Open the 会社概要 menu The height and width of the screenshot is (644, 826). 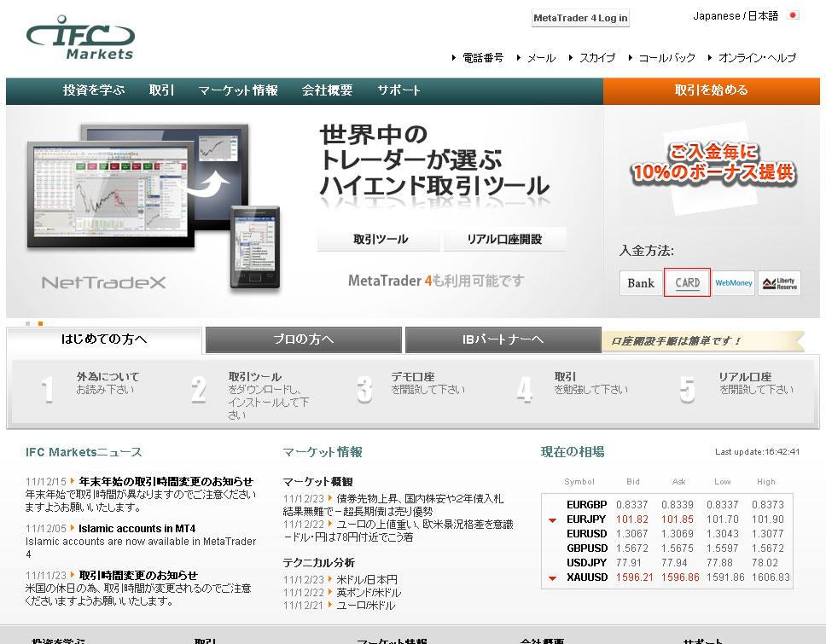(x=327, y=90)
